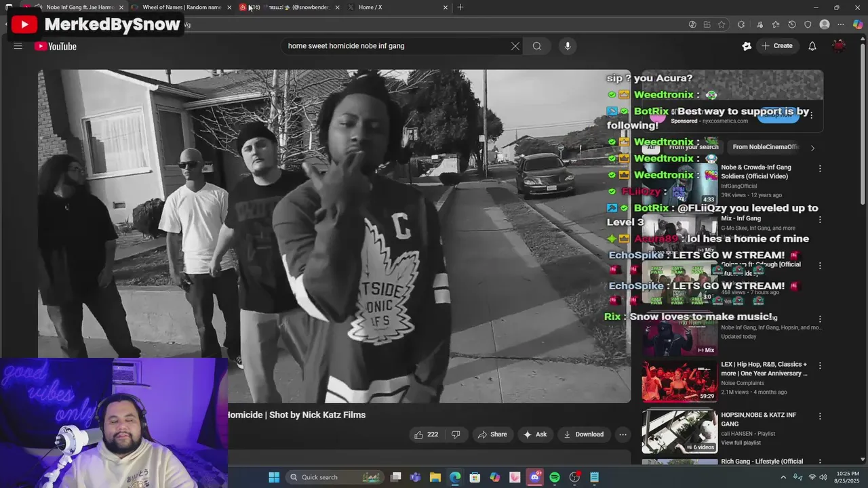This screenshot has height=488, width=868.
Task: Open Microsoft Store from the taskbar
Action: pyautogui.click(x=475, y=477)
